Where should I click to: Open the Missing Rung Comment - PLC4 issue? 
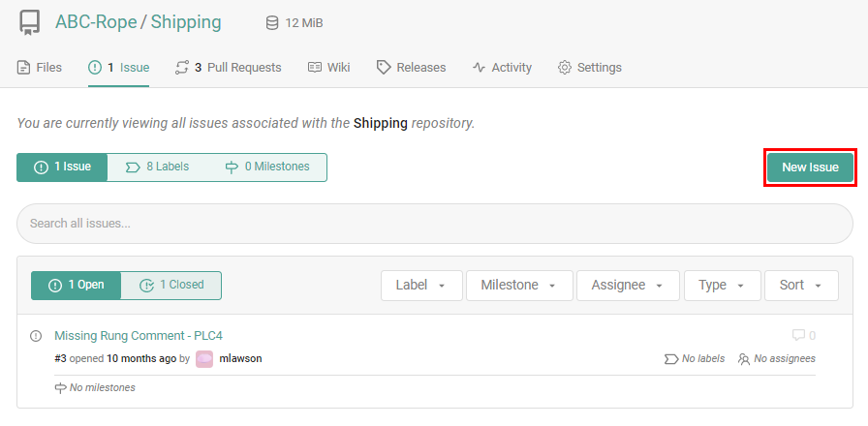point(139,336)
